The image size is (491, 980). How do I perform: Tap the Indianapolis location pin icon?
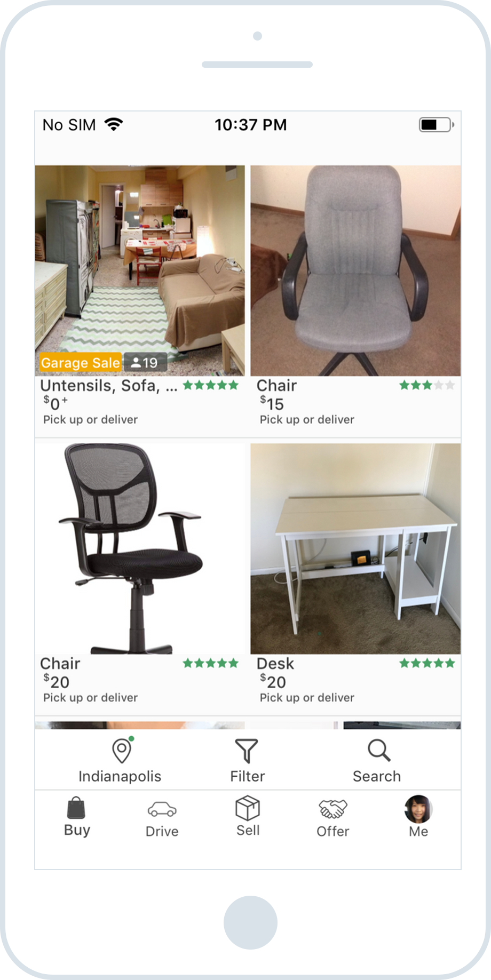coord(122,750)
